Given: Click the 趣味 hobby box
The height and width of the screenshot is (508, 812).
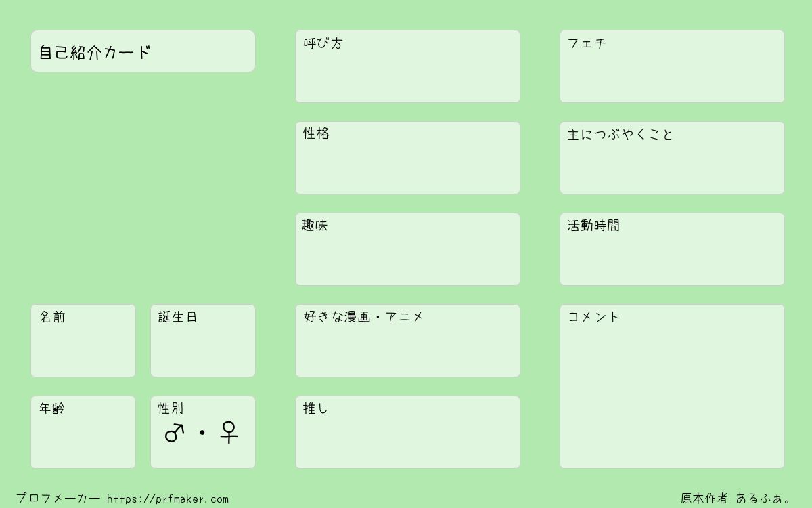Looking at the screenshot, I should (x=407, y=249).
